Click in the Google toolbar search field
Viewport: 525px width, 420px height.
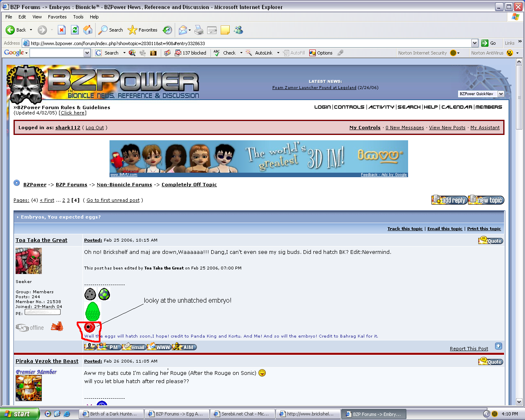[57, 53]
